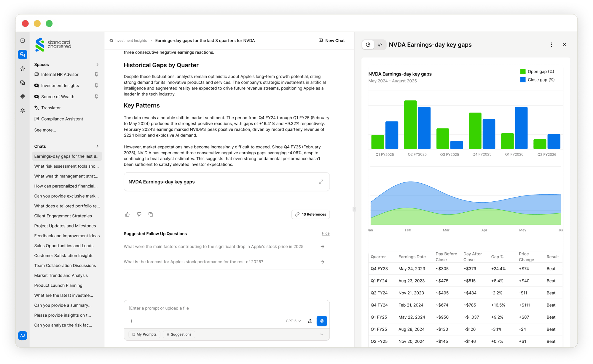This screenshot has height=364, width=593.
Task: Open the GPT-5 model dropdown
Action: [293, 321]
